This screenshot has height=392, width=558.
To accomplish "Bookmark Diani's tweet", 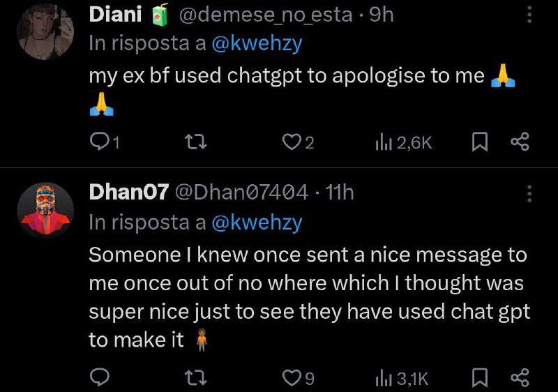I will [x=479, y=142].
